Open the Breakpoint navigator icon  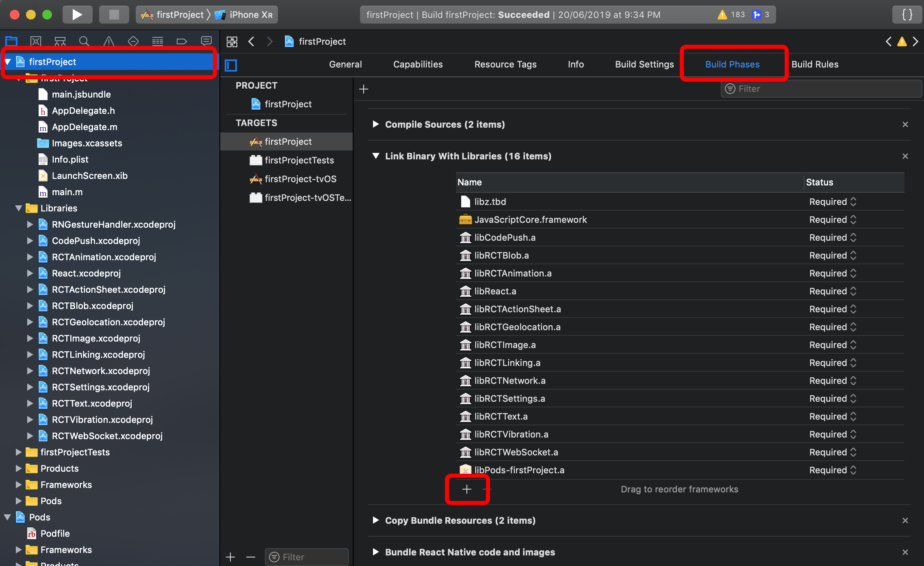point(182,41)
